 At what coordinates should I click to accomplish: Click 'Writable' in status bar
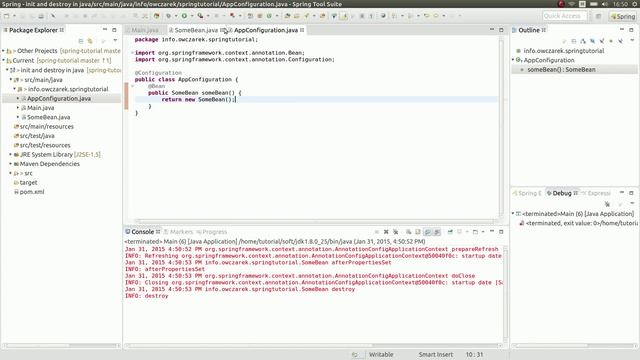click(x=381, y=355)
